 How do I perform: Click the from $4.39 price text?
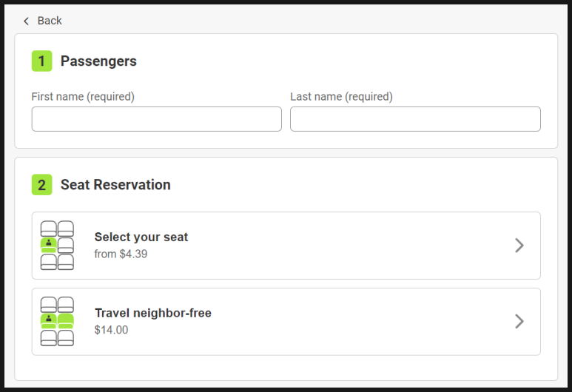click(121, 254)
